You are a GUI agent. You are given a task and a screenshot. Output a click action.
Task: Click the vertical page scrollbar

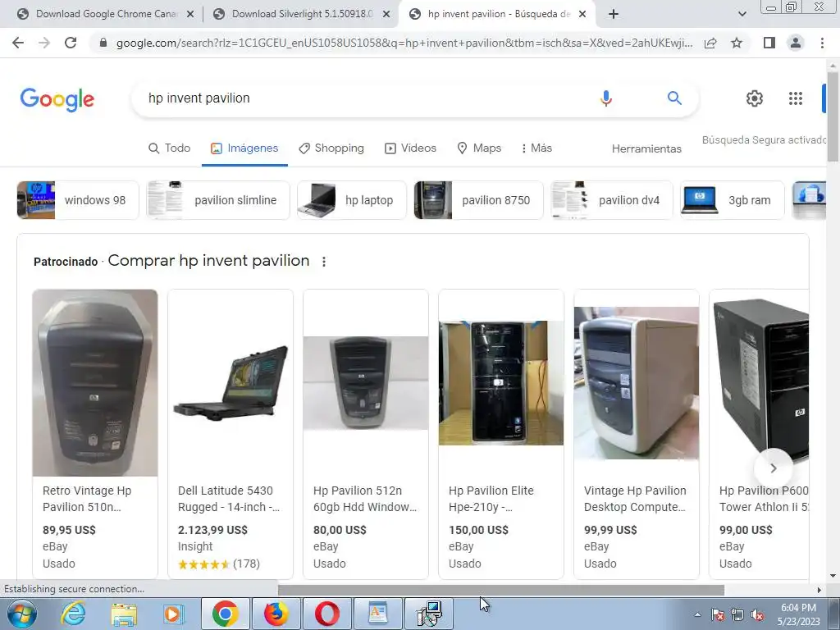pos(833,115)
